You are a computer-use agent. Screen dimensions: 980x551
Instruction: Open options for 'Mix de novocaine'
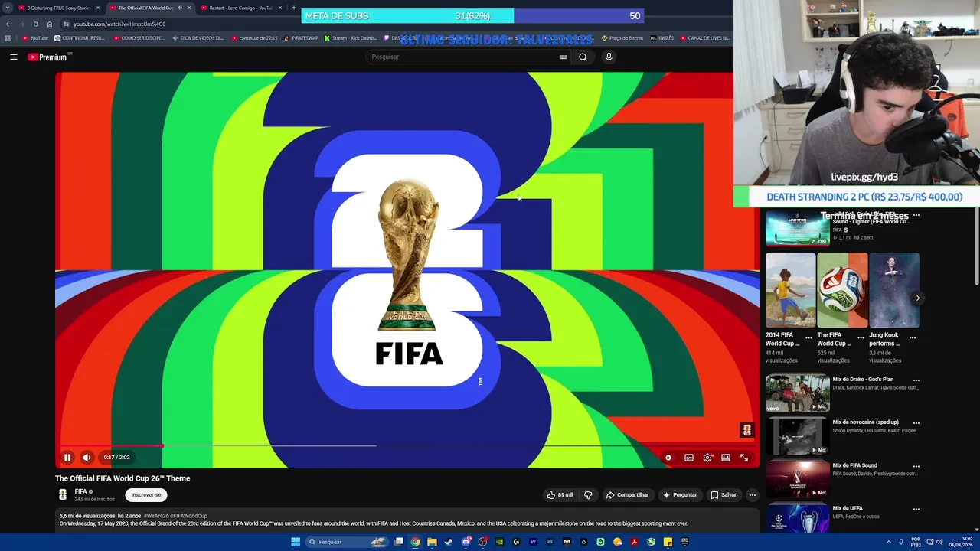(916, 422)
